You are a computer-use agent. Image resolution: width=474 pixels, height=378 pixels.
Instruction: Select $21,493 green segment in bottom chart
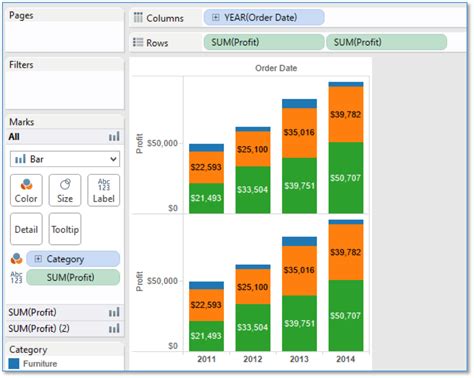tap(206, 336)
